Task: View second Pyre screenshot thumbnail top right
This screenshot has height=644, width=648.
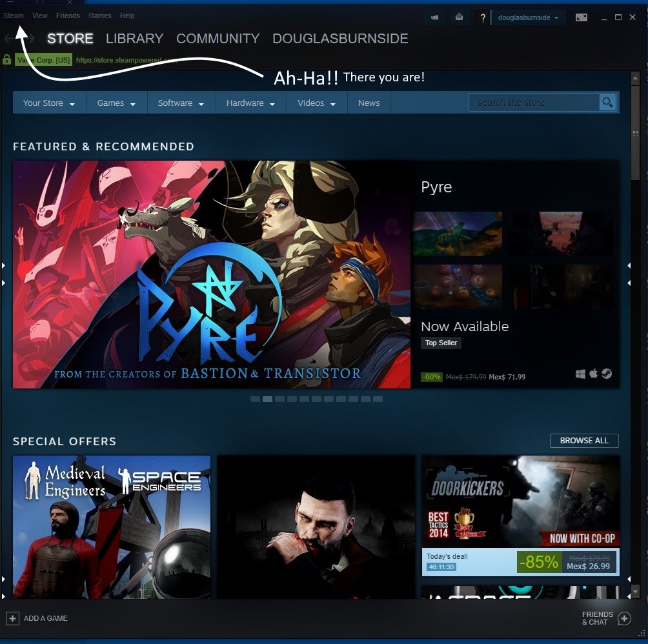Action: (x=562, y=234)
